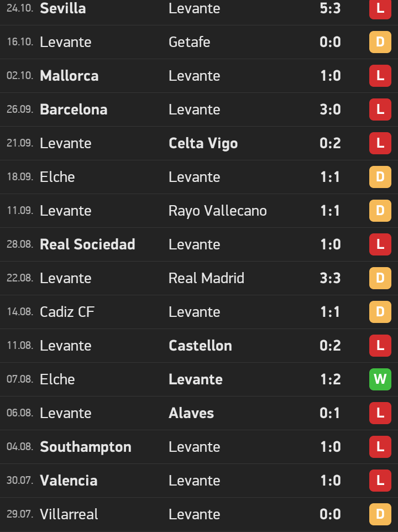The image size is (398, 532).
Task: Click the 22.08. match date
Action: click(x=20, y=278)
